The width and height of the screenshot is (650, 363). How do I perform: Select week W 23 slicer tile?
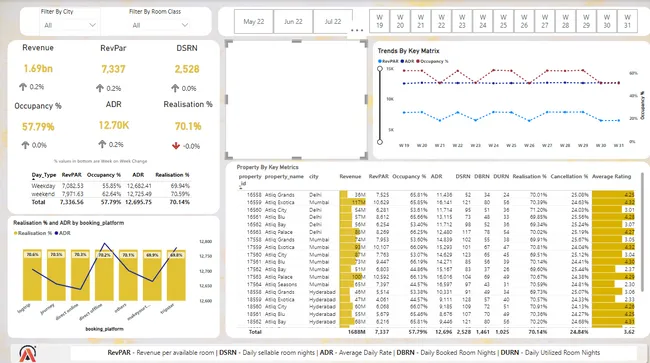pos(462,21)
